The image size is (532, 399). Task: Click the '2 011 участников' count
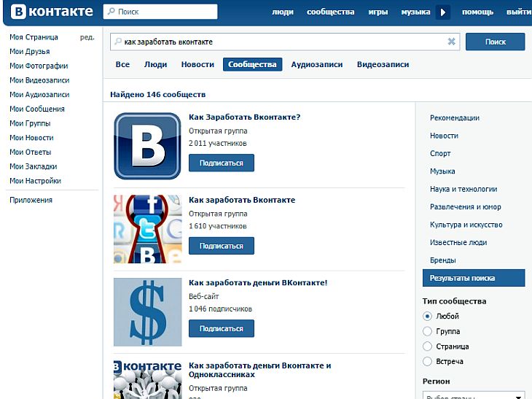(x=217, y=143)
